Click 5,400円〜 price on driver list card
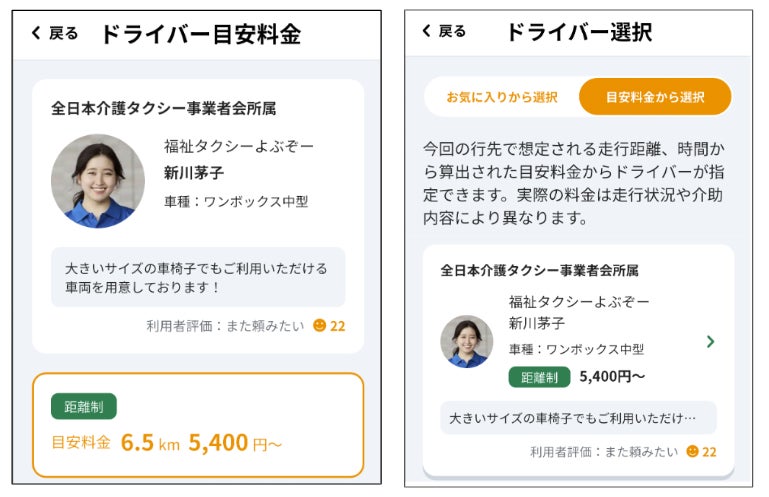This screenshot has width=769, height=497. [x=612, y=377]
